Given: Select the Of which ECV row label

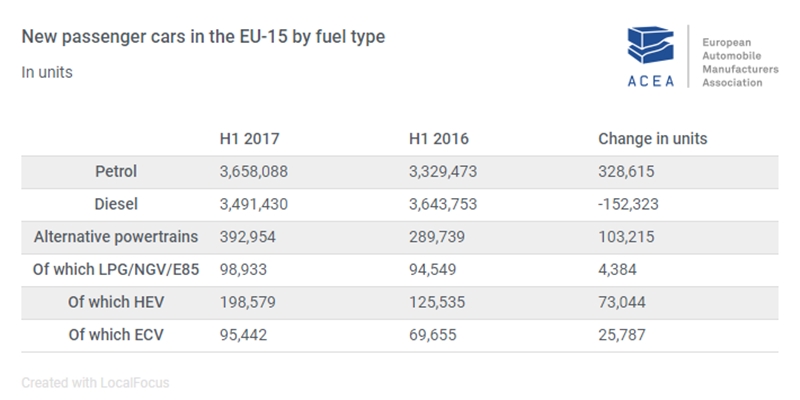Looking at the screenshot, I should click(x=115, y=334).
